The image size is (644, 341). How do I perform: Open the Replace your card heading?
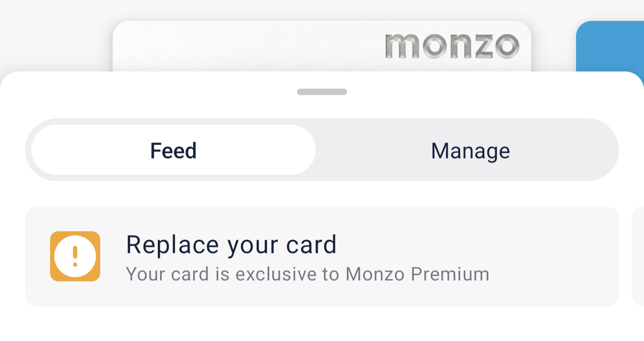(231, 245)
